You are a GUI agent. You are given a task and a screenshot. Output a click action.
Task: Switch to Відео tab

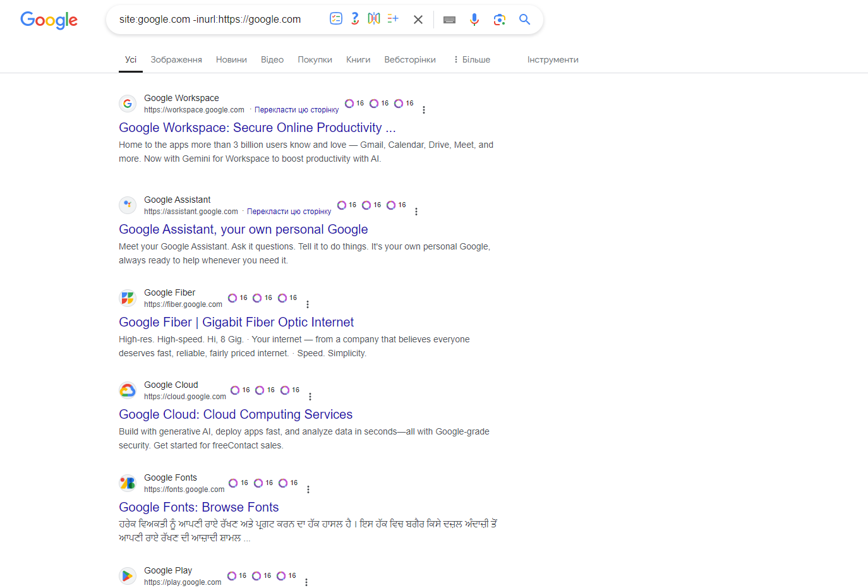pos(272,59)
